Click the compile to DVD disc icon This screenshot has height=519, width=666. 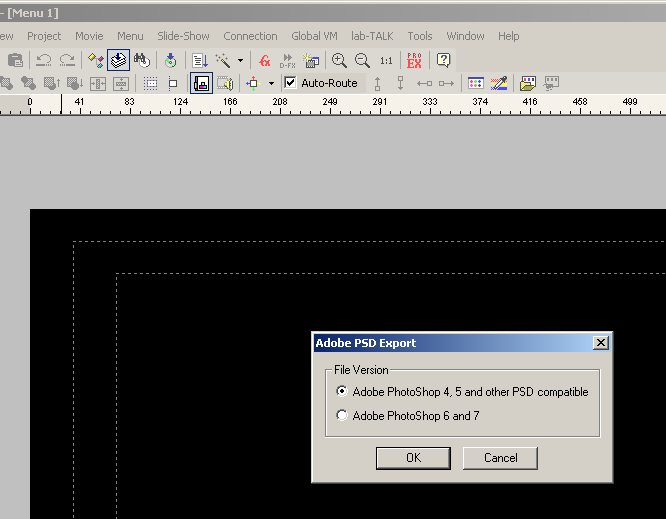(x=170, y=60)
